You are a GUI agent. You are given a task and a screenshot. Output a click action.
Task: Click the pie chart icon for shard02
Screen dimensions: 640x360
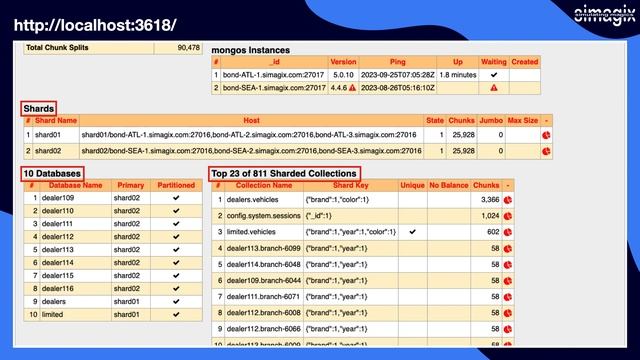(x=546, y=151)
